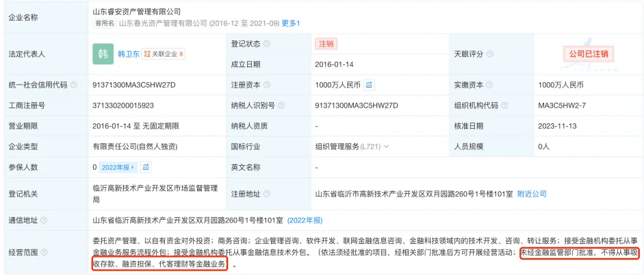644x276 pixels.
Task: Click the info icon beside 经营范围
Action: tap(44, 251)
